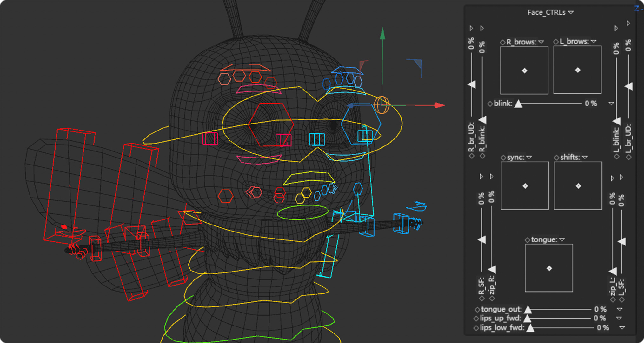
Task: Expand the R_brows dropdown arrow
Action: pyautogui.click(x=541, y=42)
